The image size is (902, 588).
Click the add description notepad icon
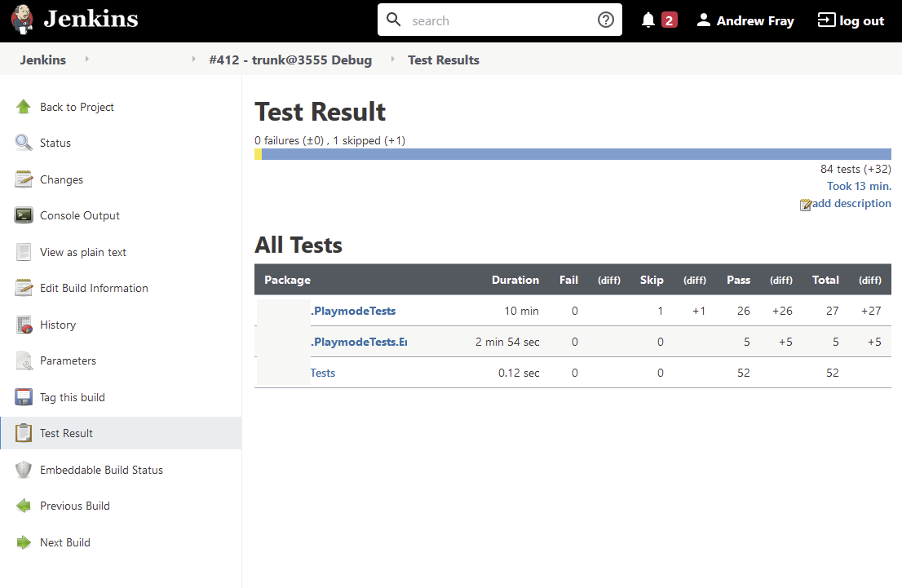click(x=806, y=205)
